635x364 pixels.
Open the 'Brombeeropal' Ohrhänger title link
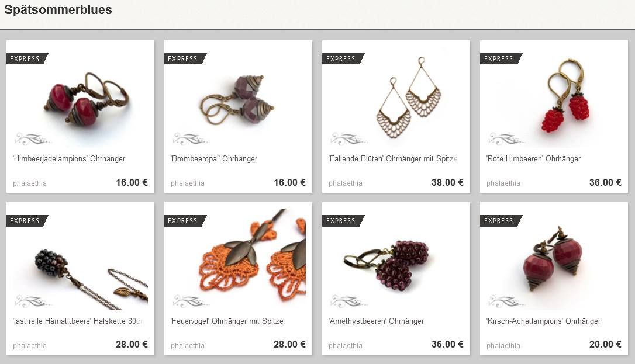coord(214,158)
